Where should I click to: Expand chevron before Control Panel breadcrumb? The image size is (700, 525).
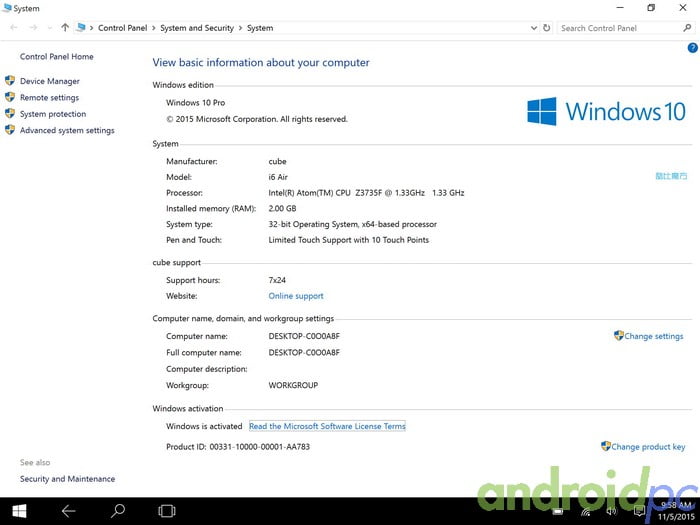(x=92, y=28)
